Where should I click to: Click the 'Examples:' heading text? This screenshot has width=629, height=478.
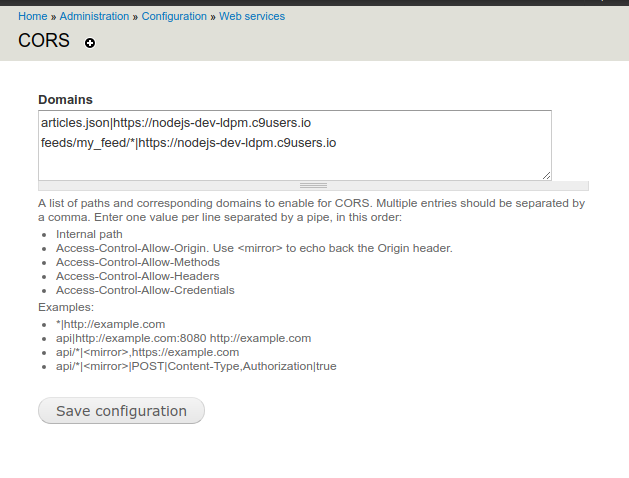[x=66, y=307]
